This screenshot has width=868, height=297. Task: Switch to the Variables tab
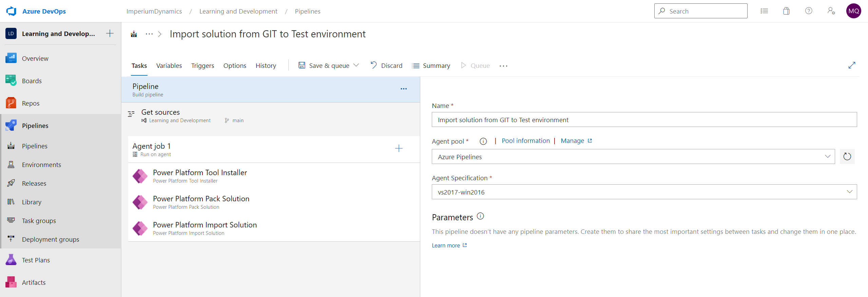[169, 66]
